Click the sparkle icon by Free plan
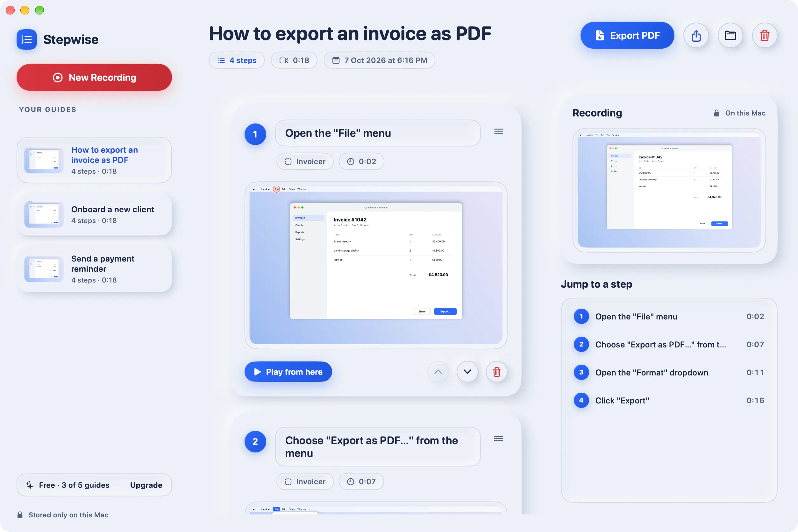This screenshot has width=798, height=532. click(x=30, y=485)
